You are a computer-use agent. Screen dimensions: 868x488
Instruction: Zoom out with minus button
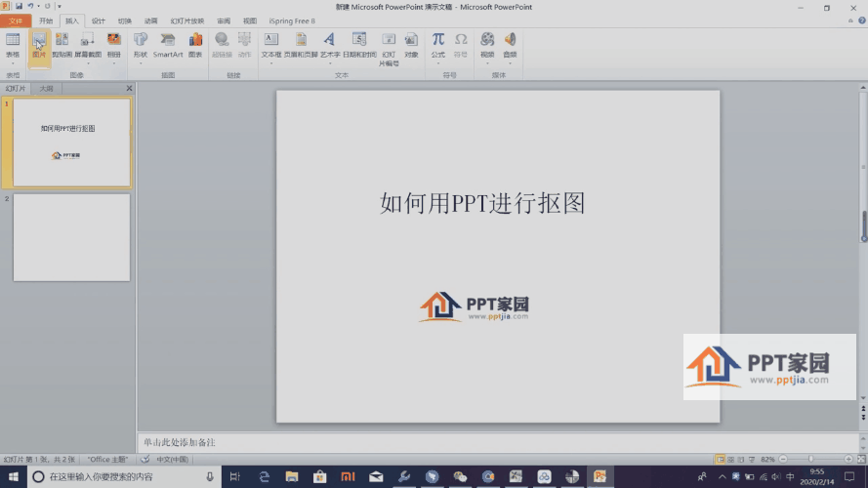pyautogui.click(x=783, y=460)
